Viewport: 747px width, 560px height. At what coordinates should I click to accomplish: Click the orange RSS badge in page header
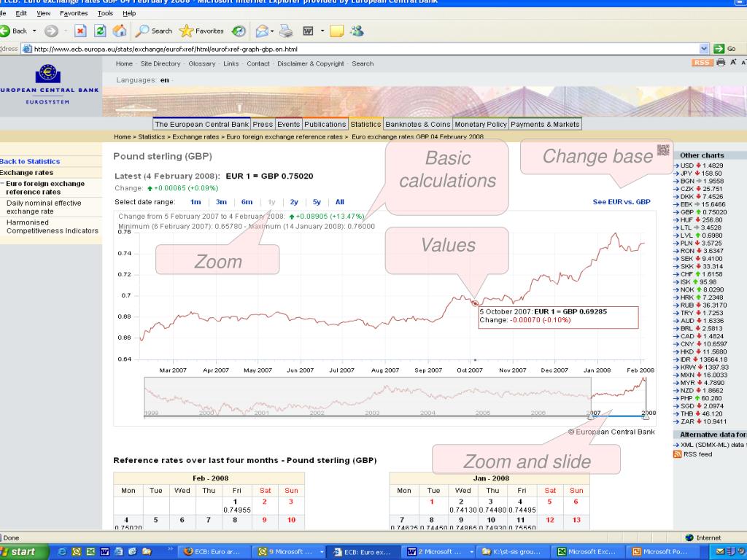702,63
